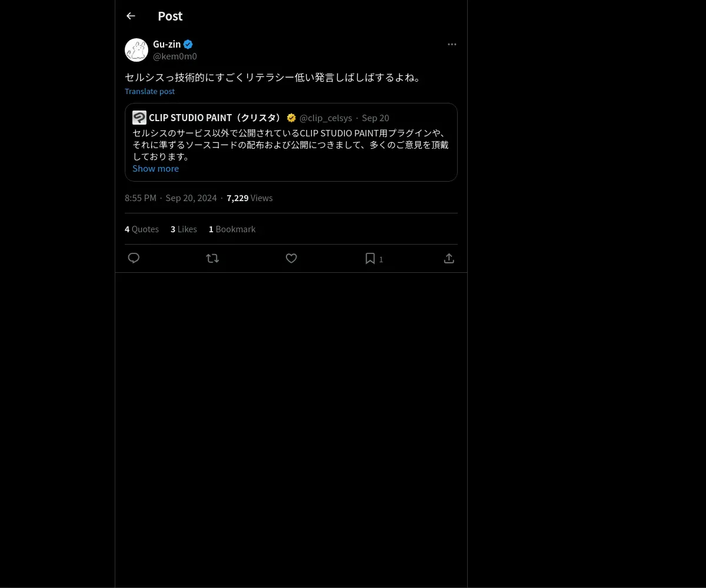Click the 8:55 PM Sep 20, 2024 timestamp
Screen dimensions: 706x588
tap(171, 198)
